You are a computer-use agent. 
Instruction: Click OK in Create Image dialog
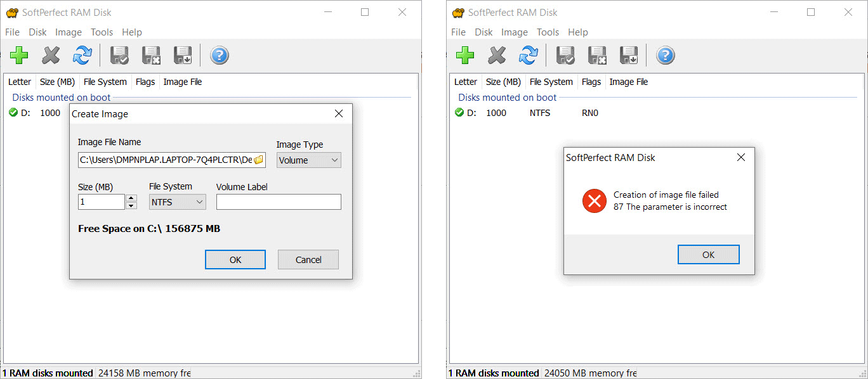pos(235,259)
